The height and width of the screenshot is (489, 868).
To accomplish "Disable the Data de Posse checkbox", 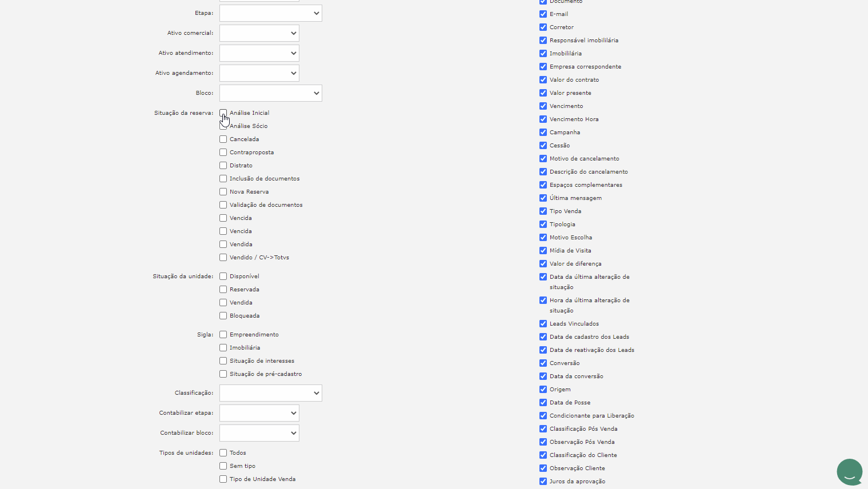I will point(543,403).
